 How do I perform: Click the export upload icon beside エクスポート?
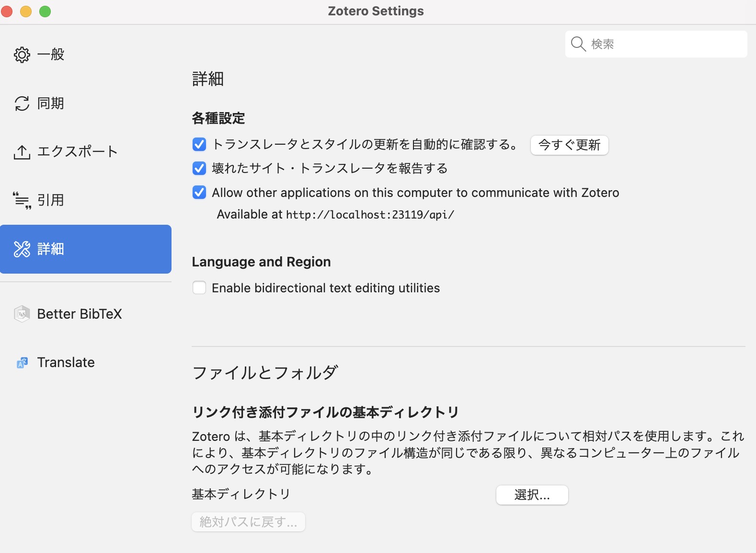pyautogui.click(x=22, y=152)
